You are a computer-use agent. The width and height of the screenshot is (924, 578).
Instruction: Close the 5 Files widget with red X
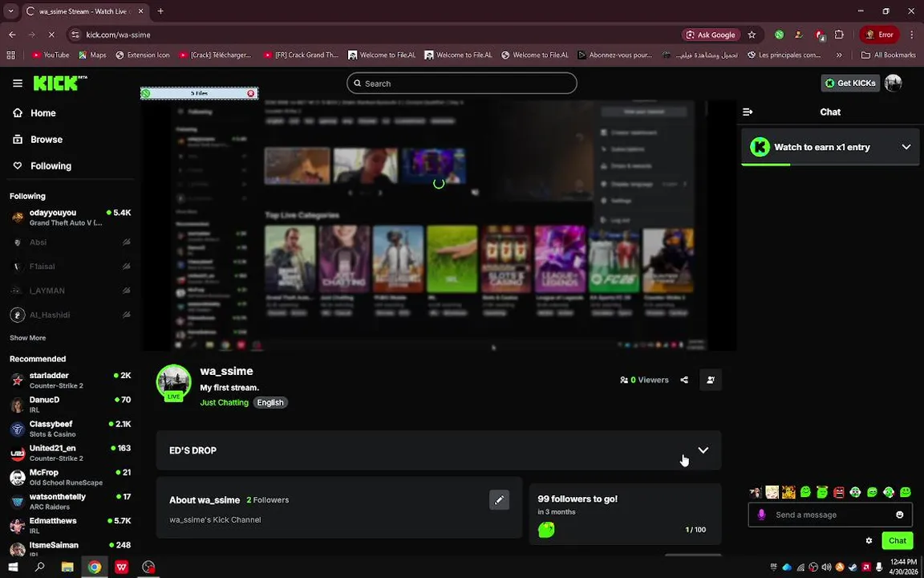[251, 93]
